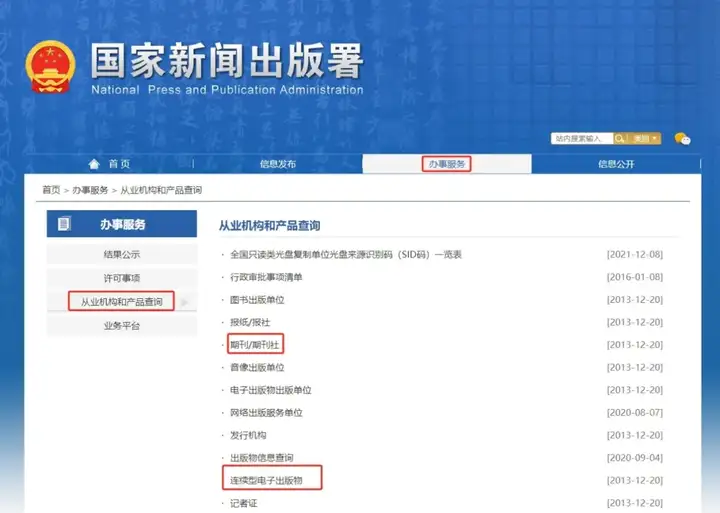The image size is (720, 513).
Task: Open the 记者证 link
Action: pyautogui.click(x=244, y=503)
